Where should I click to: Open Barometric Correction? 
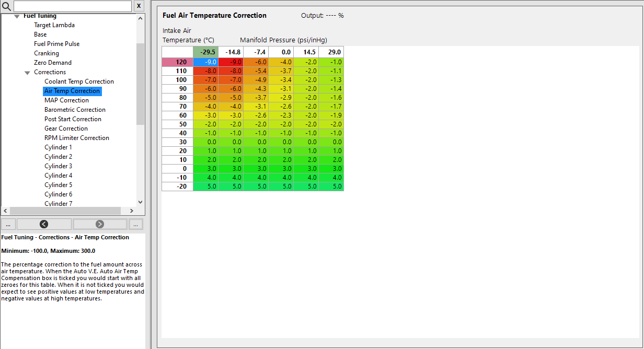tap(75, 110)
